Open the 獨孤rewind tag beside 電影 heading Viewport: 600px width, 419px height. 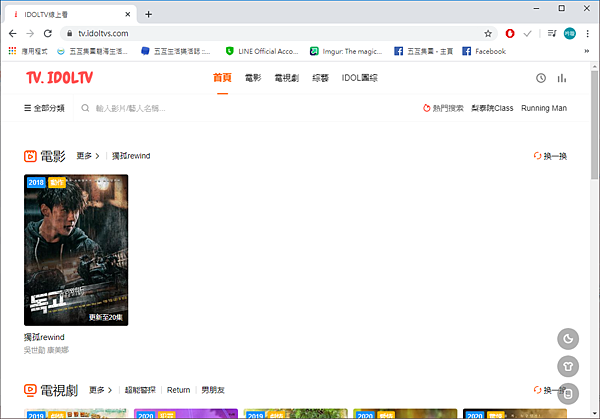click(x=131, y=156)
